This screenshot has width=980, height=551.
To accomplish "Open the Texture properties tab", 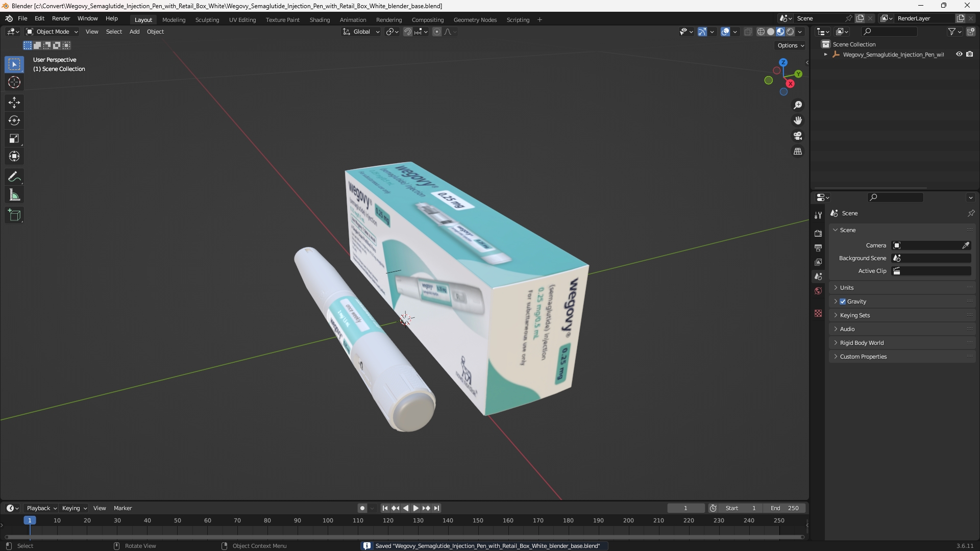I will click(x=818, y=313).
